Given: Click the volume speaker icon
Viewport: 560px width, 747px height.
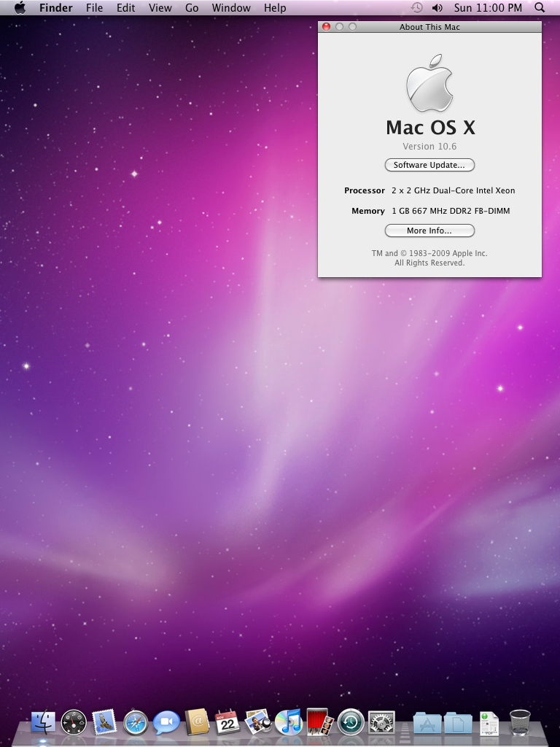Looking at the screenshot, I should coord(437,7).
